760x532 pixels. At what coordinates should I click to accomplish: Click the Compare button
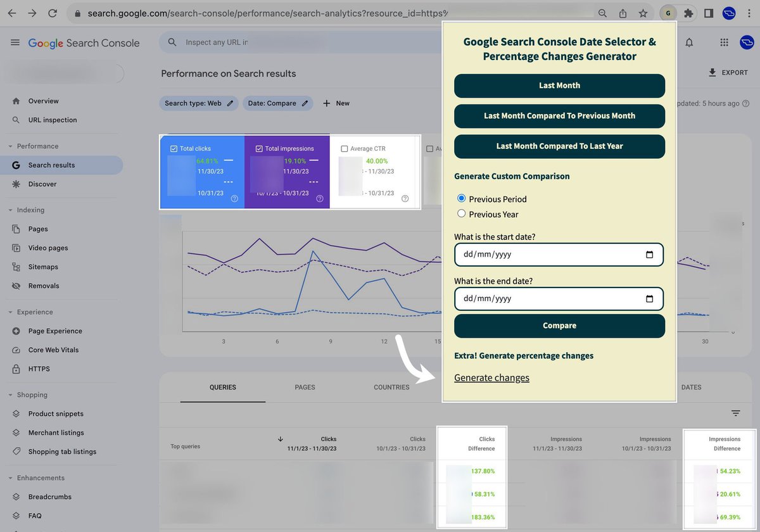(559, 326)
